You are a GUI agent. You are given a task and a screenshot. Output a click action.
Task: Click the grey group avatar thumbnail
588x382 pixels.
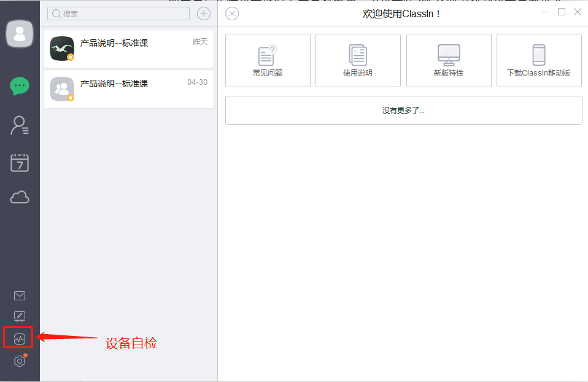coord(62,89)
